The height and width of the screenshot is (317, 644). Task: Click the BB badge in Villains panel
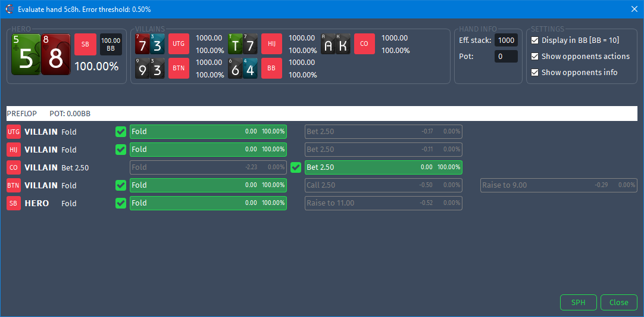coord(271,69)
